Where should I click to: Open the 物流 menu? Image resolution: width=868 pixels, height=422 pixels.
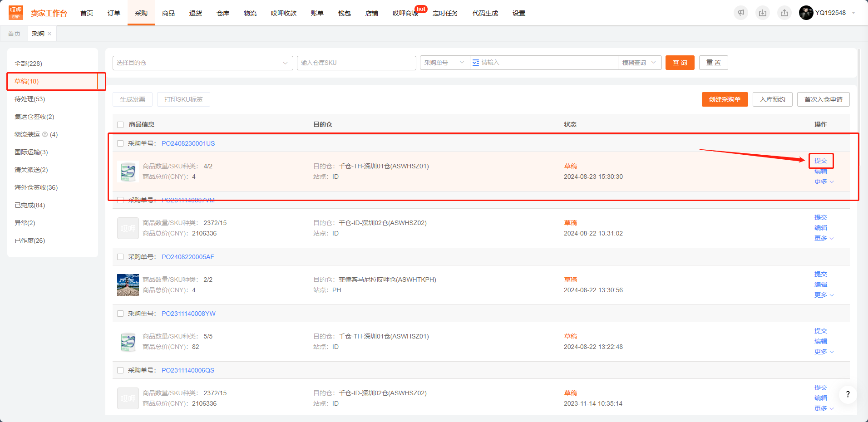click(x=250, y=13)
